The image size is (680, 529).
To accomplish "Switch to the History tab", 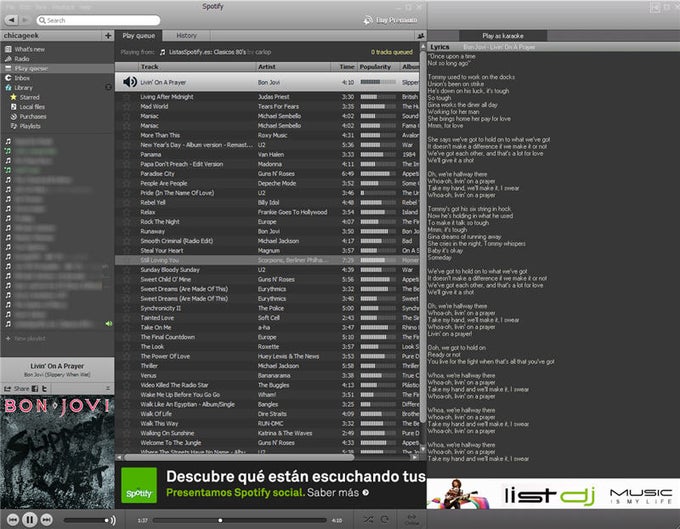I will coord(186,36).
